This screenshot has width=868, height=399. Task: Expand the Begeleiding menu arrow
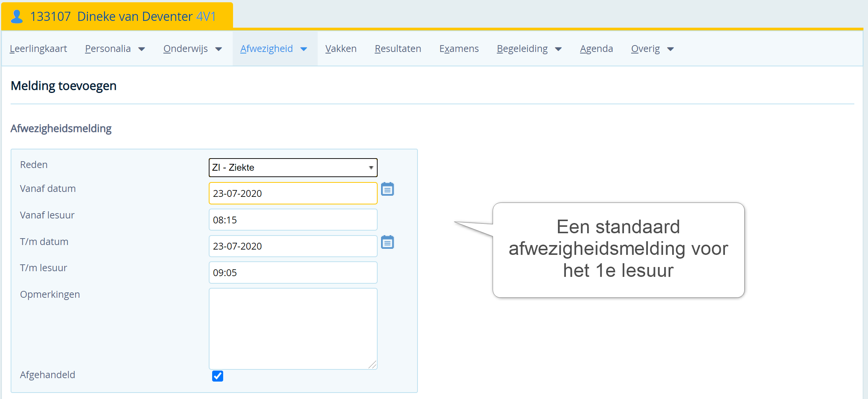[x=558, y=49]
